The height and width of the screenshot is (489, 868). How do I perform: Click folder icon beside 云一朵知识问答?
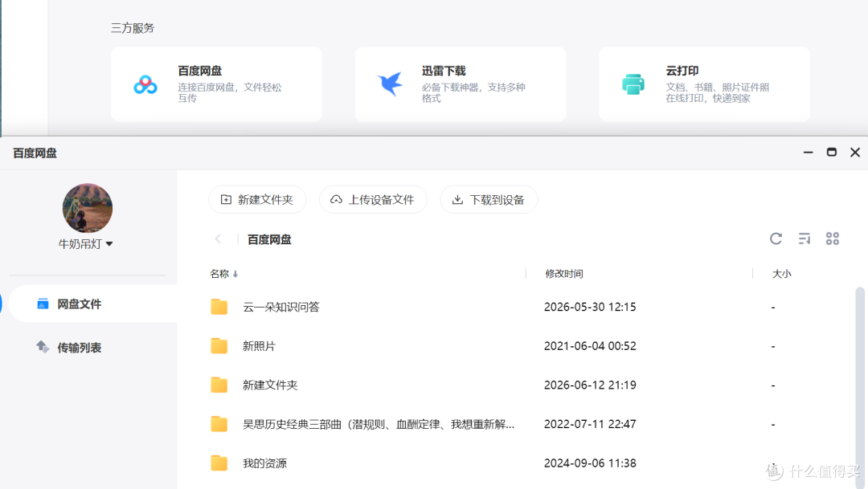click(x=219, y=307)
